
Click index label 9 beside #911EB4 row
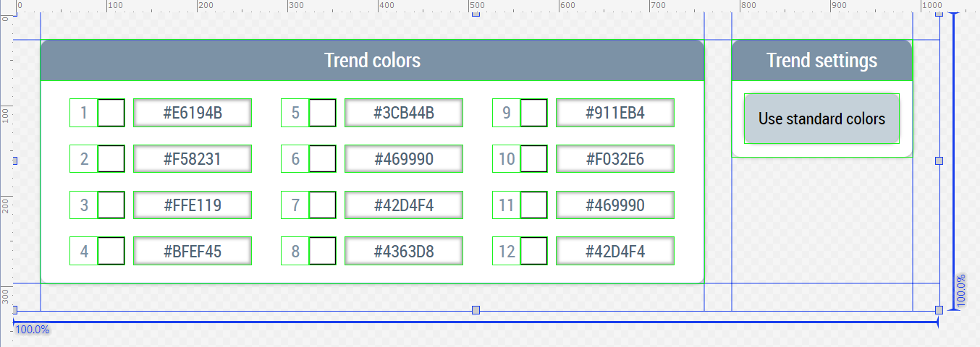(x=507, y=113)
